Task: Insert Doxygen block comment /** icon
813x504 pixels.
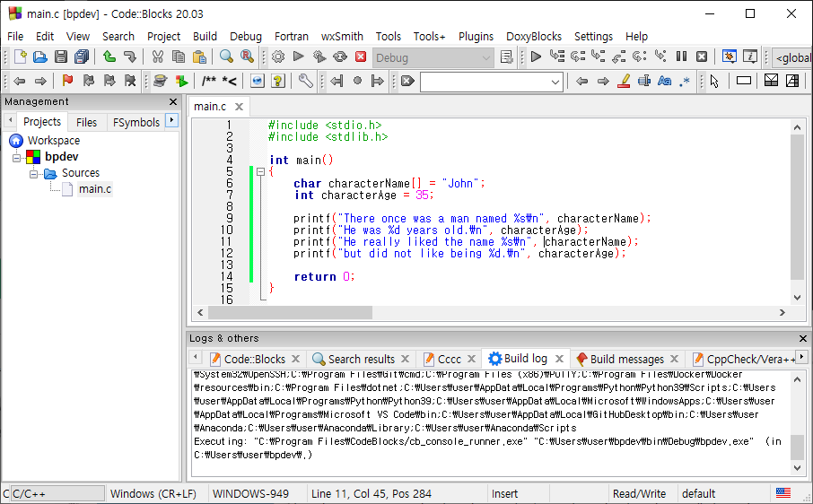Action: coord(209,81)
